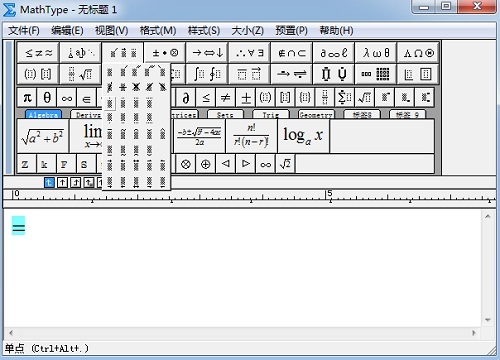Insert the left triangle ◁ symbol
The image size is (500, 360).
(226, 164)
